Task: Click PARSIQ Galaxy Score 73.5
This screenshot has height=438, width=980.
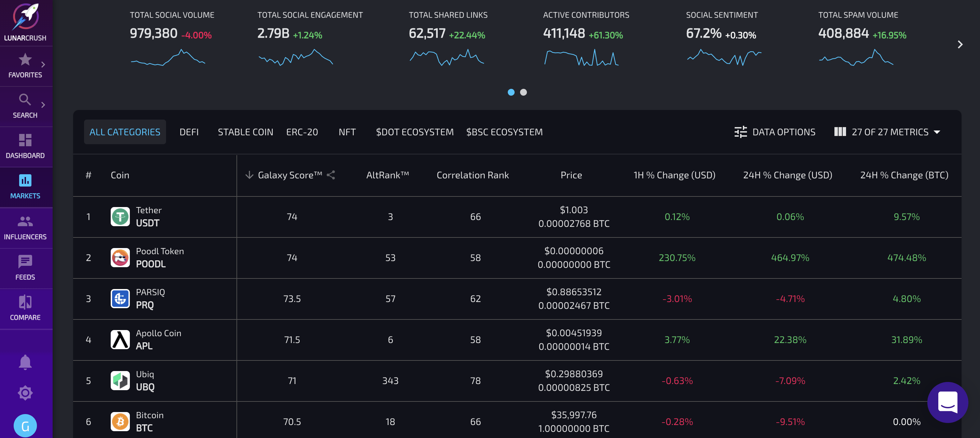Action: (x=292, y=299)
